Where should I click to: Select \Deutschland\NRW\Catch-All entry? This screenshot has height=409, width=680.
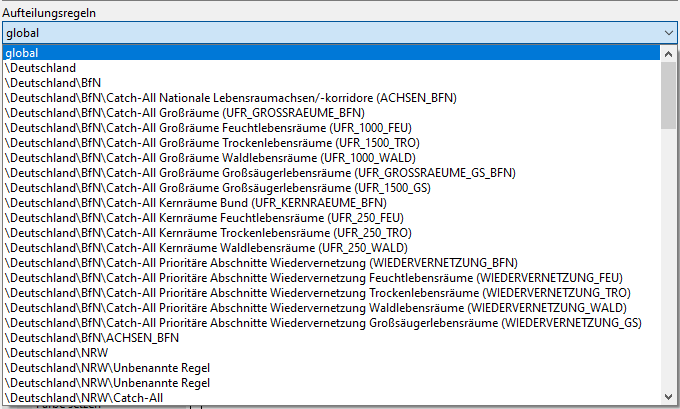click(331, 398)
